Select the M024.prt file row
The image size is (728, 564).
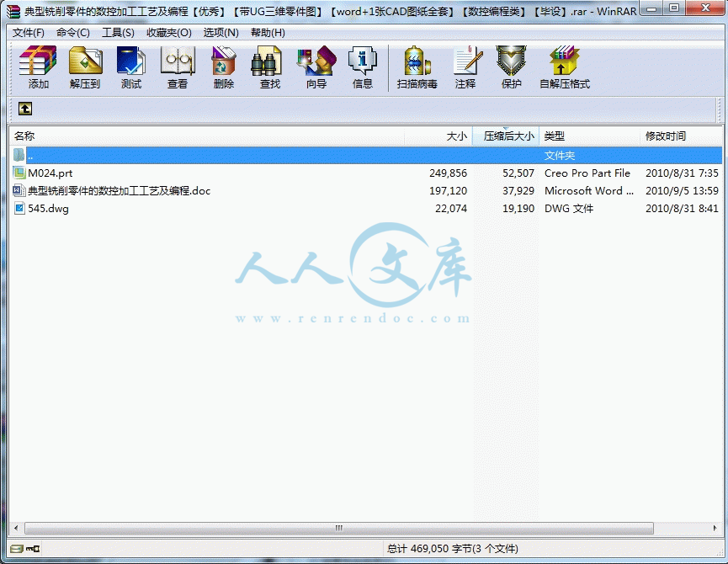[366, 173]
